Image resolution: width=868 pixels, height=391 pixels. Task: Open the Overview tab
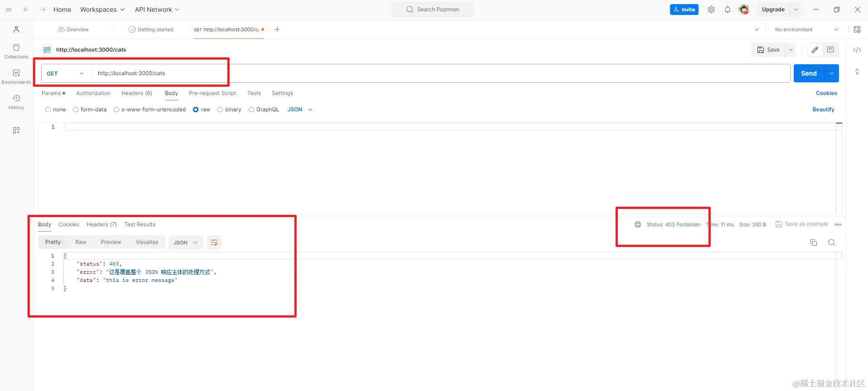[73, 29]
